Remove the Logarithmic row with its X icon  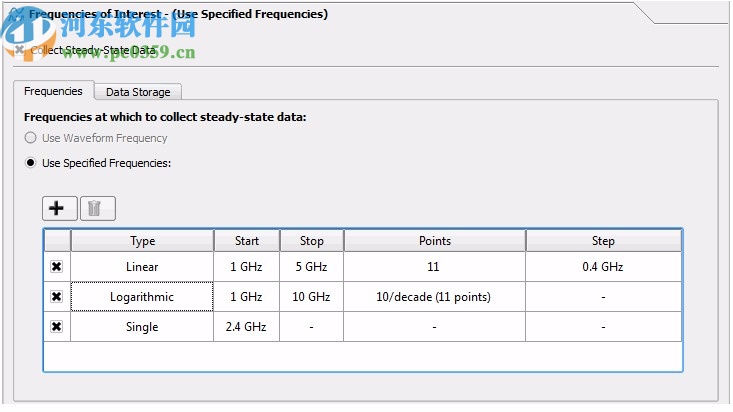point(57,297)
